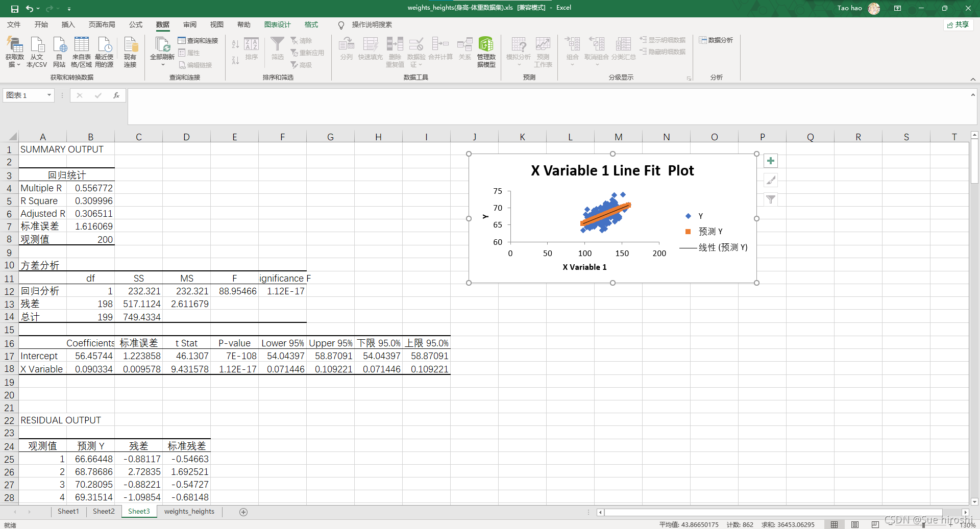
Task: Click the Save icon in quick access toolbar
Action: (x=14, y=9)
